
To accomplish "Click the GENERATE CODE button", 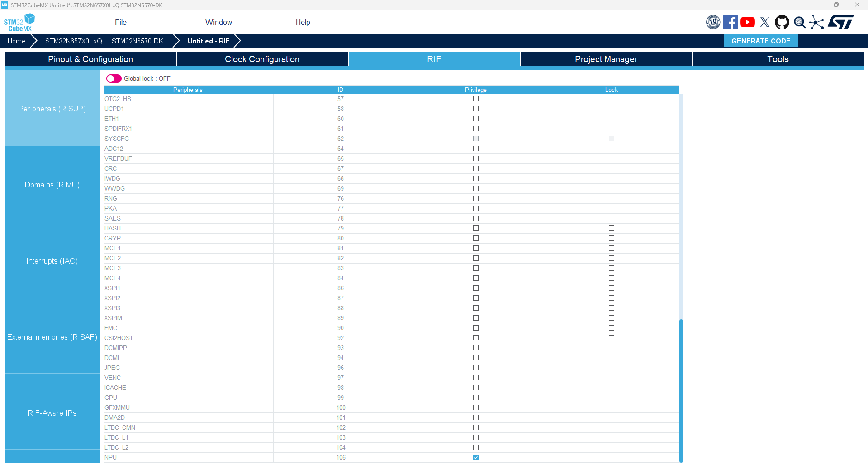I will [761, 41].
